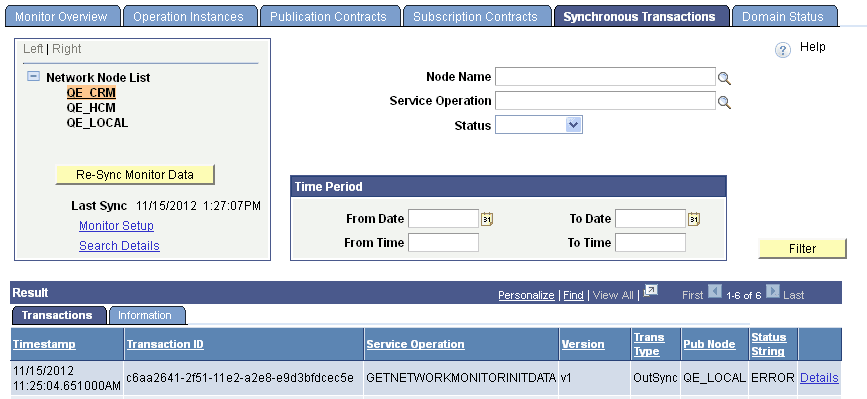Focus the Node Name input field
Screen dimensions: 867x399
(x=605, y=77)
